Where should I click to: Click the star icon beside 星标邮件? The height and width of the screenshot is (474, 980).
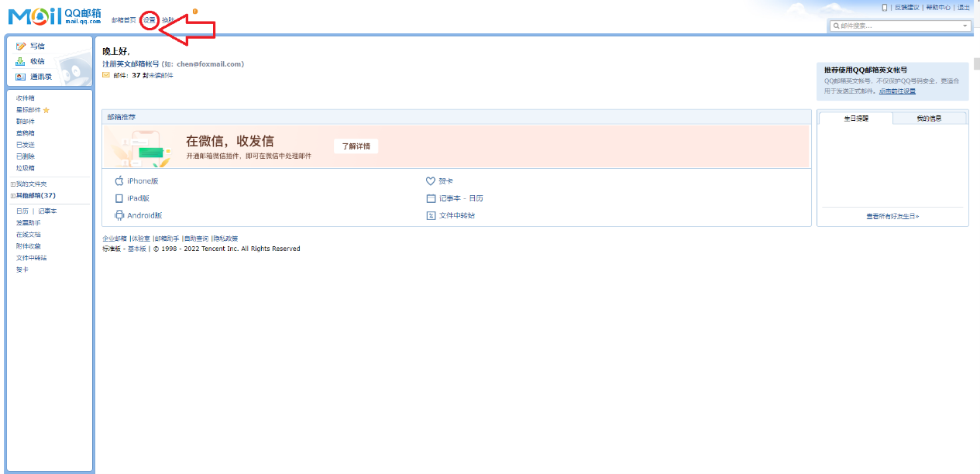click(46, 110)
